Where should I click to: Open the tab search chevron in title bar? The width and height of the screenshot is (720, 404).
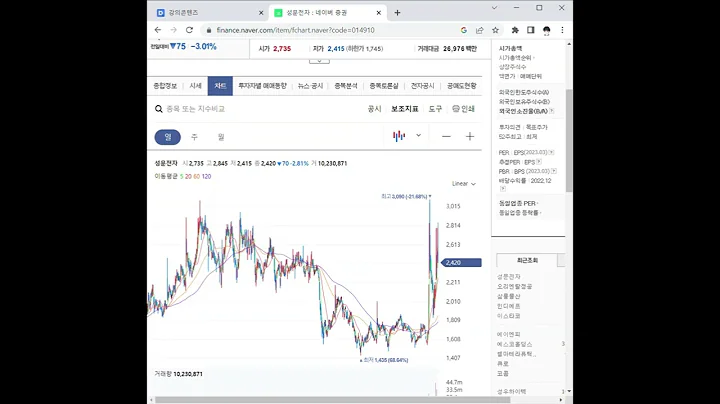coord(494,8)
